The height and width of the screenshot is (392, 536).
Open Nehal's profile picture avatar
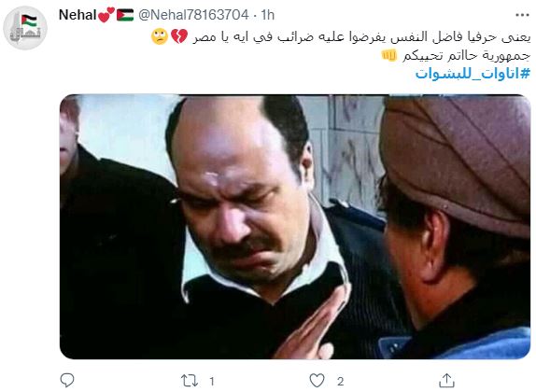[x=25, y=28]
